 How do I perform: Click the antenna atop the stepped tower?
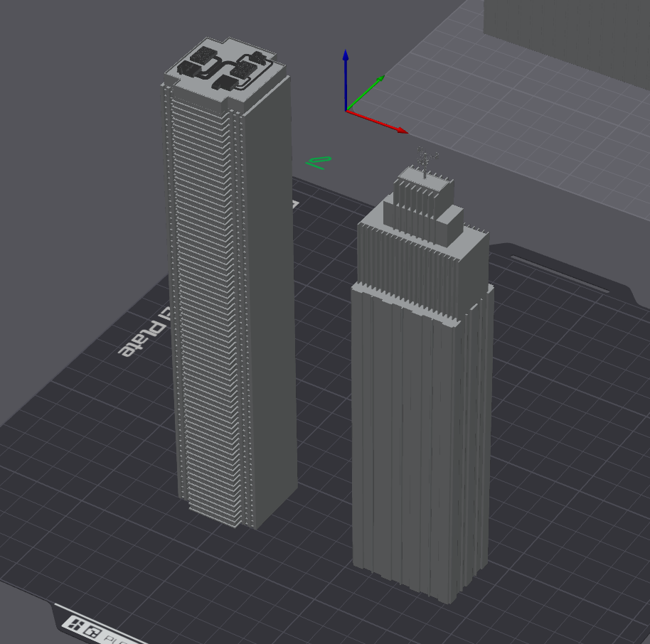point(427,161)
